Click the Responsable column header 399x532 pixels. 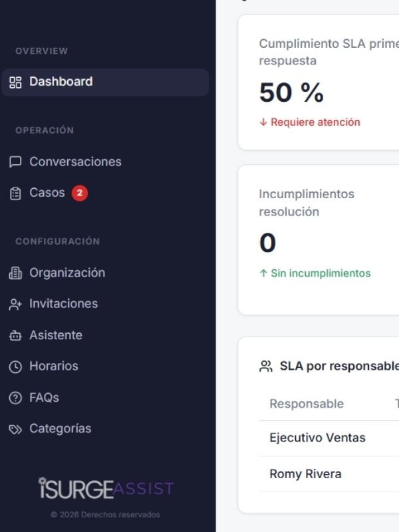pos(307,404)
